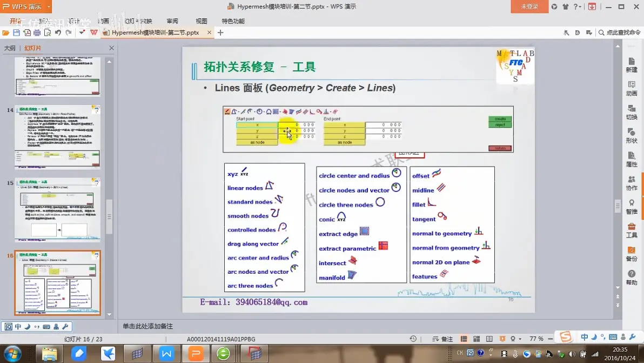Open the 视图 (View) ribbon tab
This screenshot has width=644, height=363.
(x=201, y=21)
